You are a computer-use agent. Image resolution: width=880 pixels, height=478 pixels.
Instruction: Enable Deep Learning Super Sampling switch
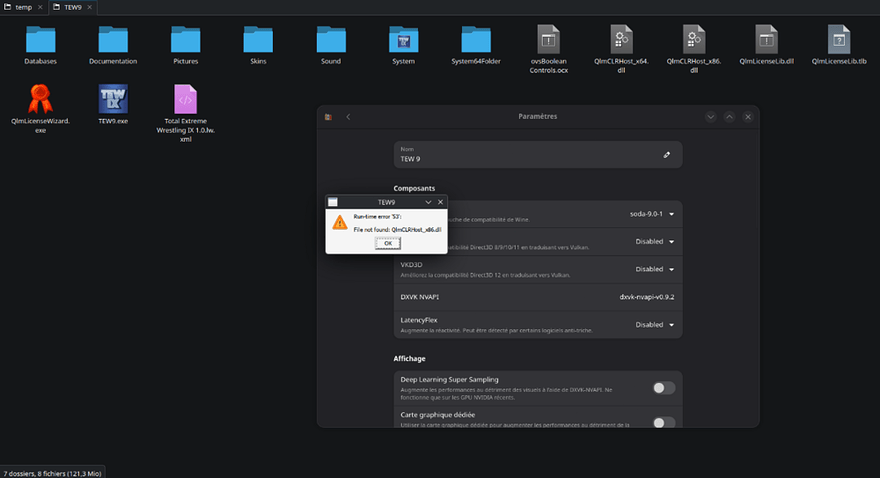click(663, 388)
